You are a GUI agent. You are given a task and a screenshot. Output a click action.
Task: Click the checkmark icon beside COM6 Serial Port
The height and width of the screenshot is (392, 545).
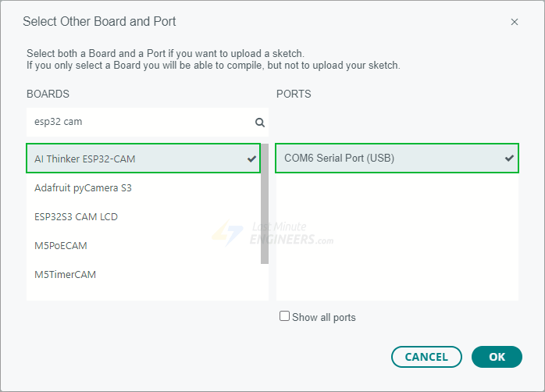coord(509,159)
